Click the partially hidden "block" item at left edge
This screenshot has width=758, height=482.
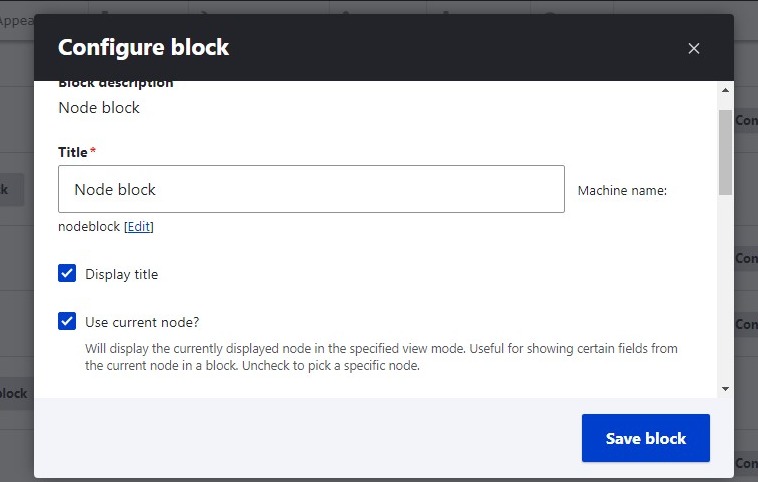14,393
